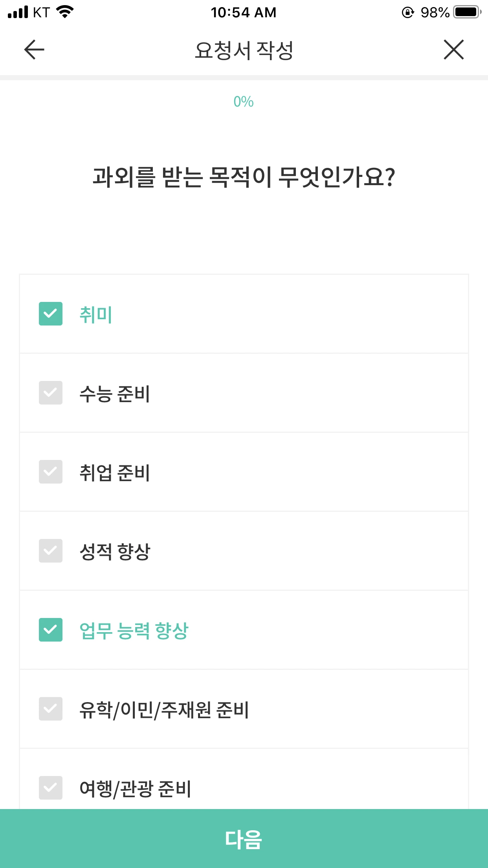Viewport: 488px width, 868px height.
Task: Tap the back arrow icon
Action: coord(34,50)
